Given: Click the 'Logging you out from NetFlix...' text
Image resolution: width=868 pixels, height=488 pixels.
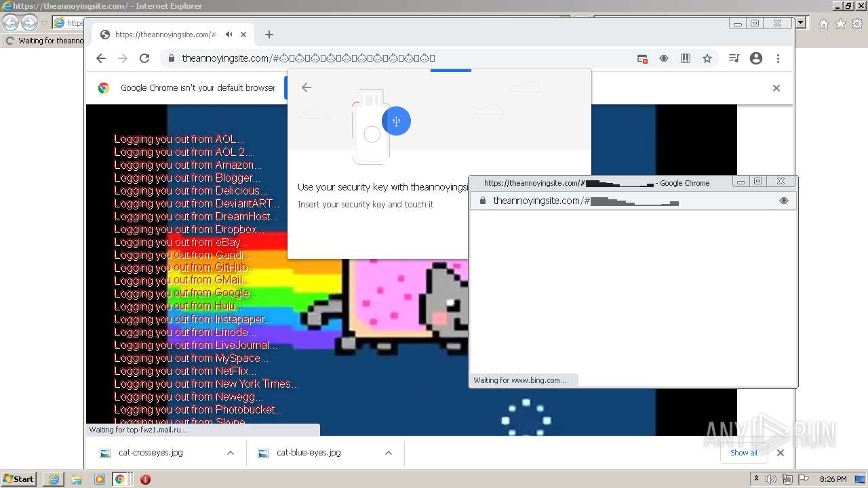Looking at the screenshot, I should tap(185, 371).
